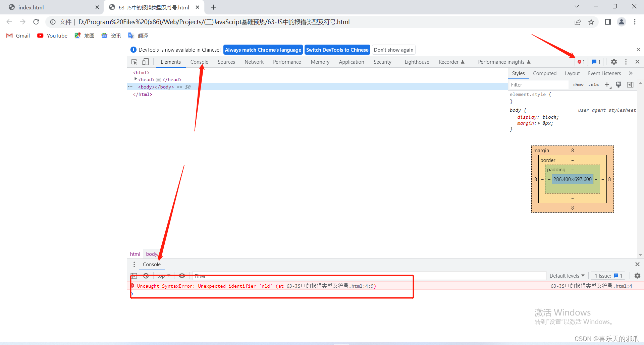
Task: Open the DevTools settings gear
Action: (x=614, y=62)
